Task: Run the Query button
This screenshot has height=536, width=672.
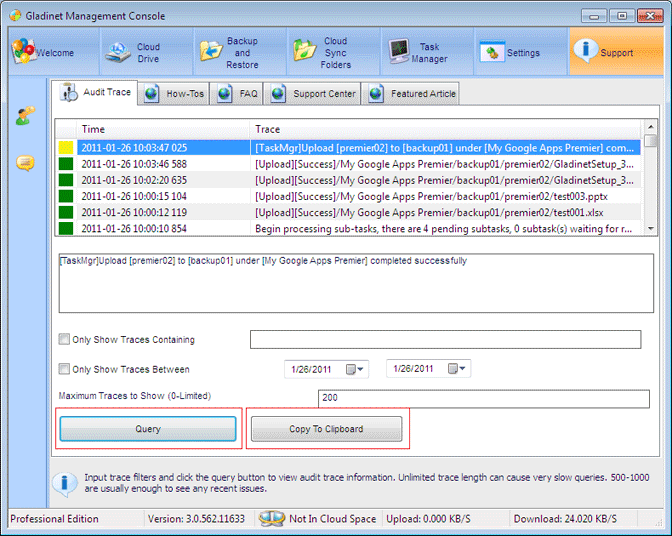Action: point(148,428)
